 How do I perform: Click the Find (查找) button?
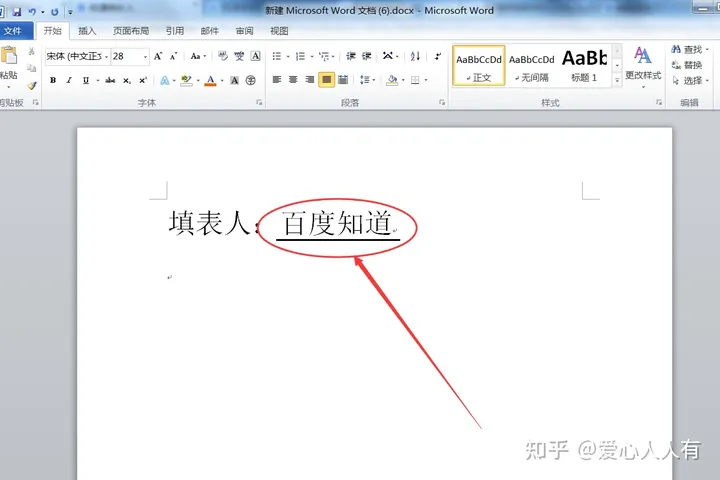point(689,49)
